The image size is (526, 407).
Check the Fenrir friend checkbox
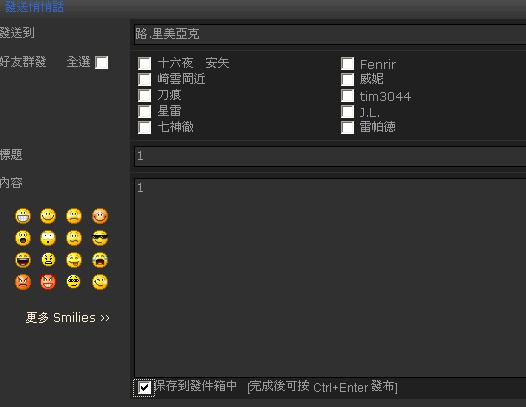[348, 63]
